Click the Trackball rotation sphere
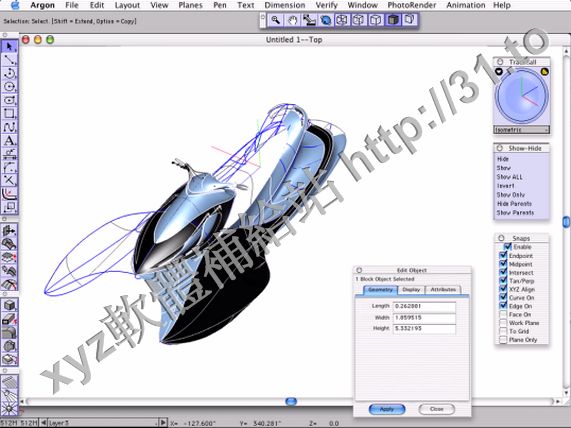Image resolution: width=571 pixels, height=428 pixels. pyautogui.click(x=521, y=97)
